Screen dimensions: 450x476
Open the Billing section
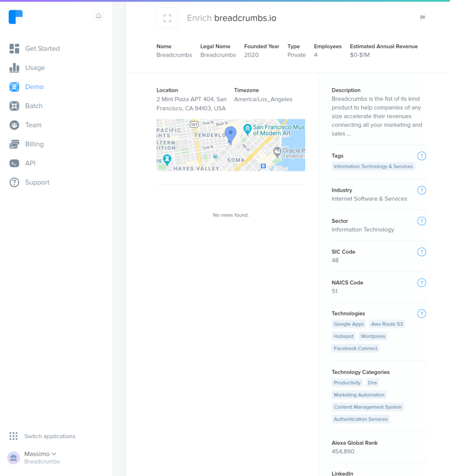point(34,144)
